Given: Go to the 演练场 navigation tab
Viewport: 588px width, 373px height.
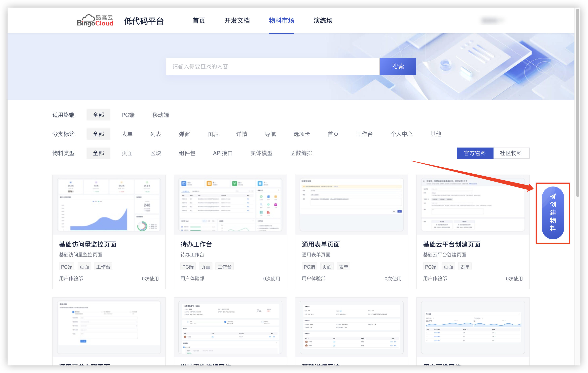Looking at the screenshot, I should pyautogui.click(x=323, y=20).
